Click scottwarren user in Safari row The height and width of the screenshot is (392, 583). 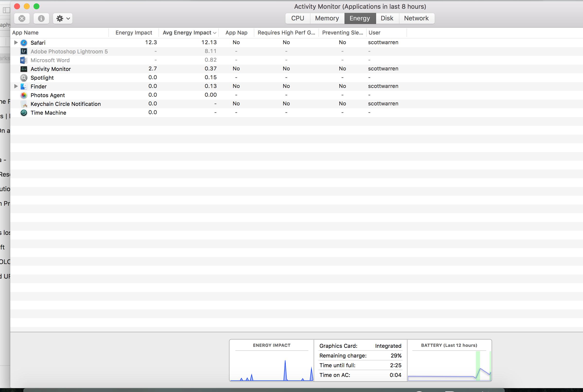pyautogui.click(x=383, y=43)
